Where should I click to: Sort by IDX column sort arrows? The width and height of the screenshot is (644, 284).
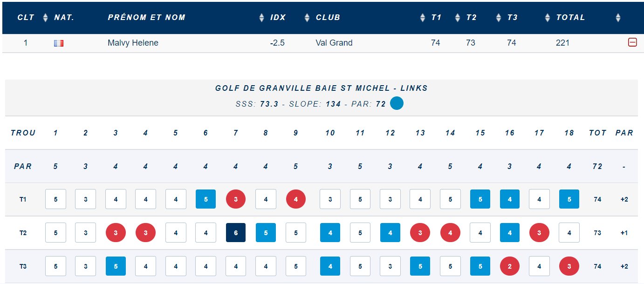click(x=307, y=18)
